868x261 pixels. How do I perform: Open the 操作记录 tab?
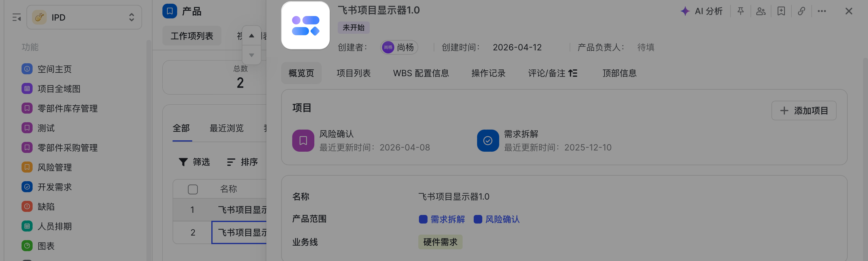tap(488, 73)
